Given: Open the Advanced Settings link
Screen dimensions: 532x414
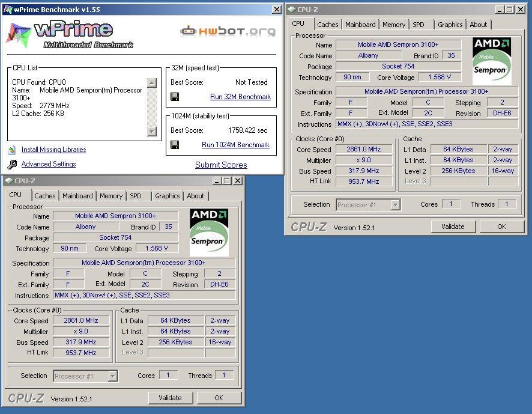Looking at the screenshot, I should 49,164.
